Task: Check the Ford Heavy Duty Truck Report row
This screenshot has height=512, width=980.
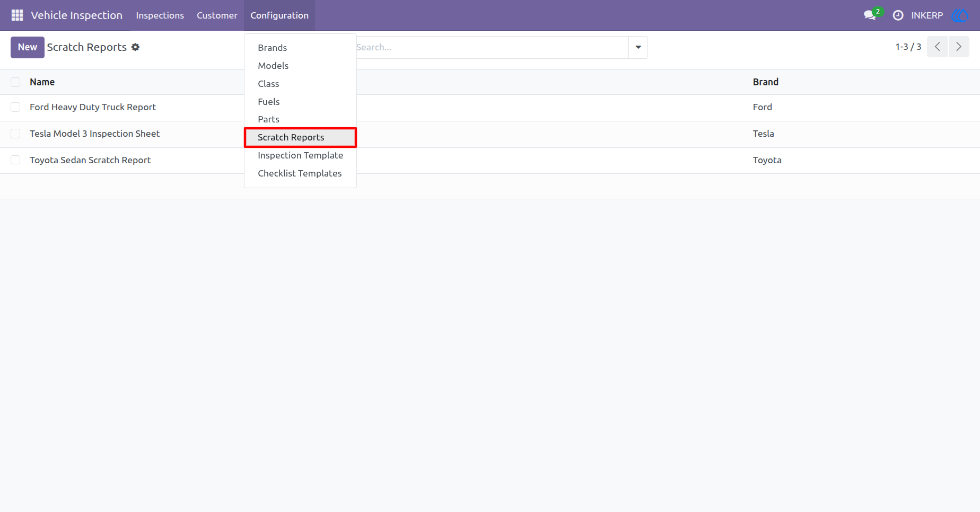Action: tap(15, 107)
